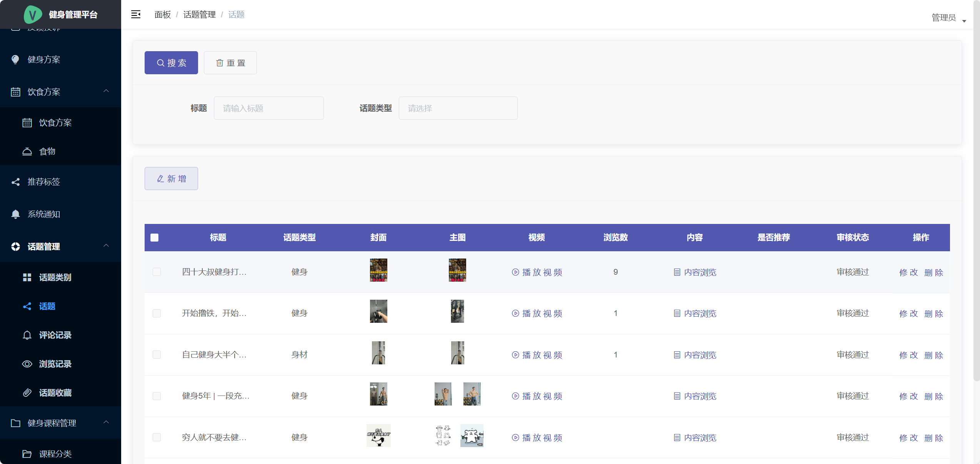Screen dimensions: 980x464
Task: Click the grid icon beside 话题类别
Action: coord(27,277)
